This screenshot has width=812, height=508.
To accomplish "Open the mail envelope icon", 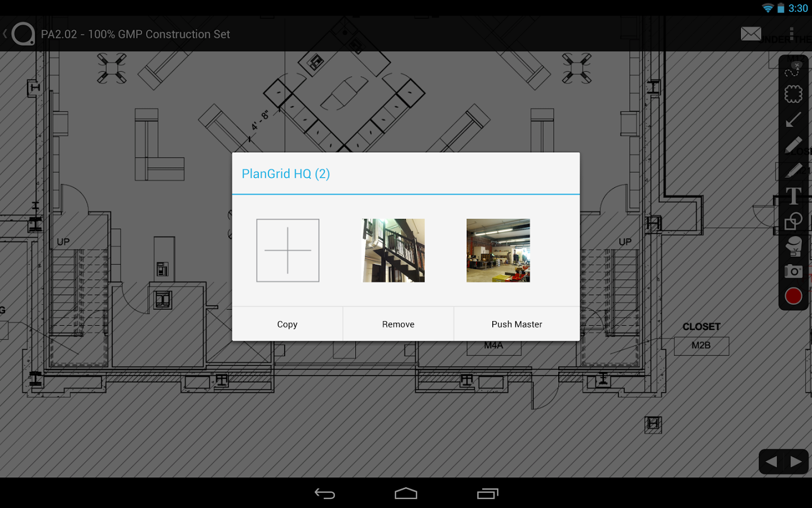I will point(751,34).
